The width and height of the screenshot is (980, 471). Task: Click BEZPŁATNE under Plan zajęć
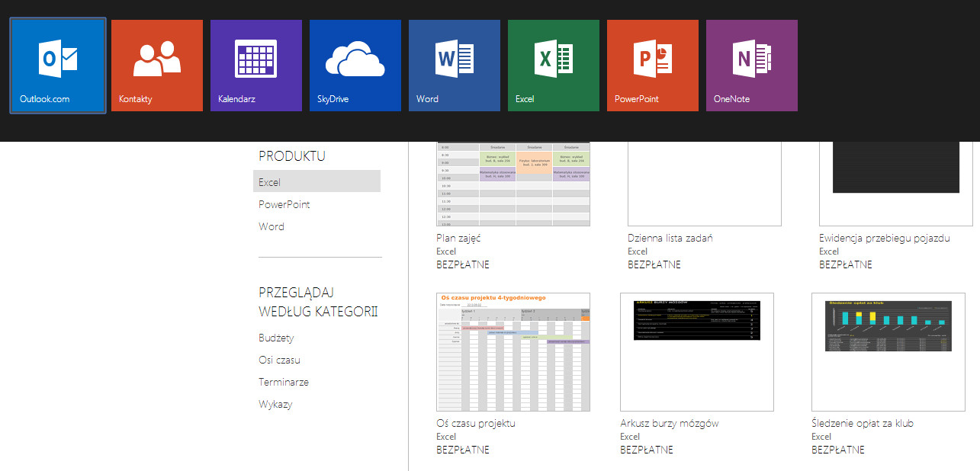pos(463,264)
